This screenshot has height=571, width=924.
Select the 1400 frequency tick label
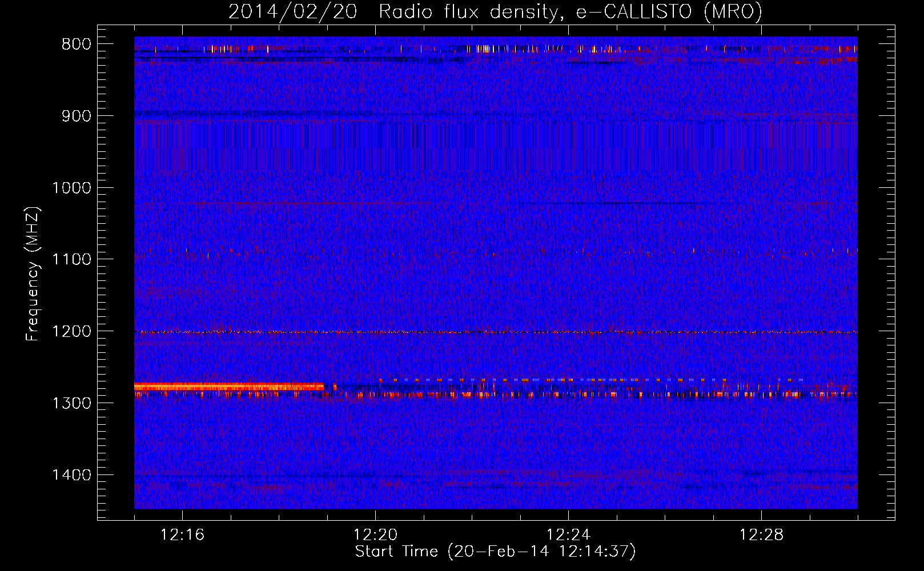coord(71,475)
